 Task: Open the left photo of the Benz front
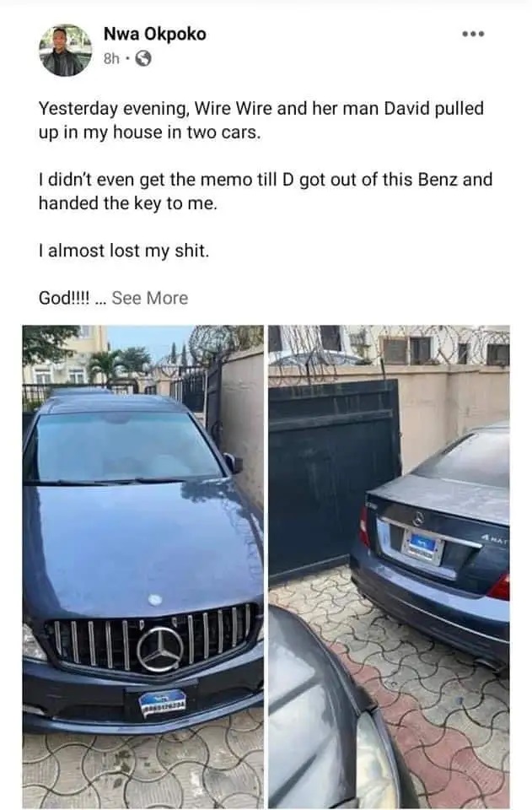143,567
